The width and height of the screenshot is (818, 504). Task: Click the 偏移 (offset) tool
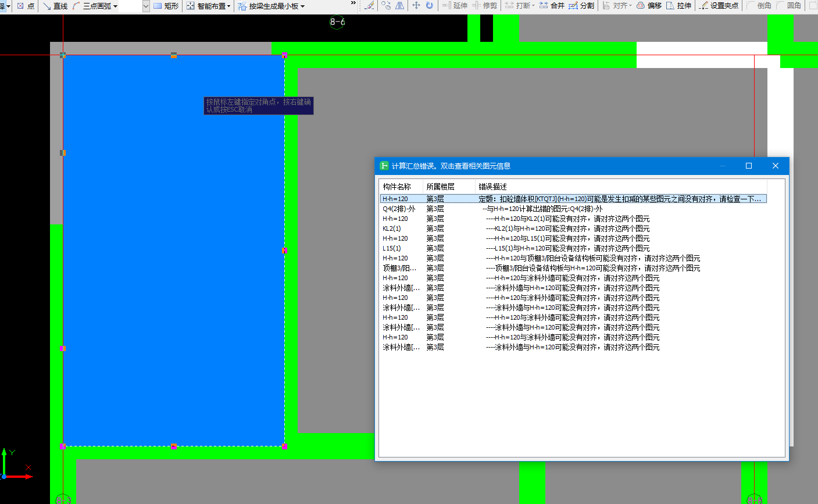point(649,6)
